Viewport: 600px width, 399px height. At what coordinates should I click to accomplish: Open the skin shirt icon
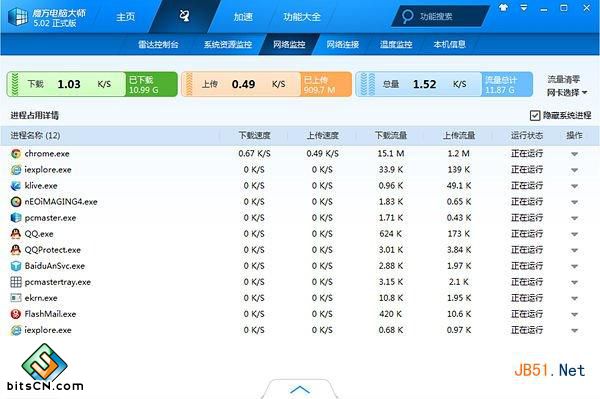(504, 7)
